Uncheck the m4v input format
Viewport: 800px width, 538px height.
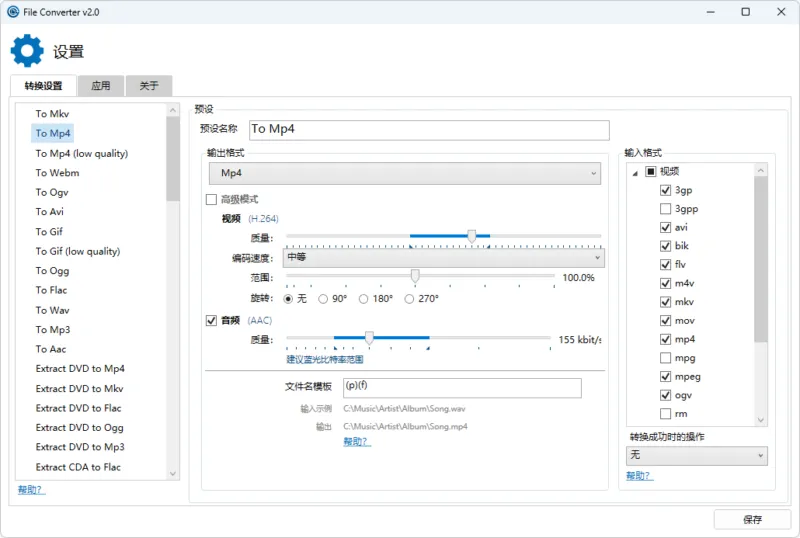click(665, 283)
